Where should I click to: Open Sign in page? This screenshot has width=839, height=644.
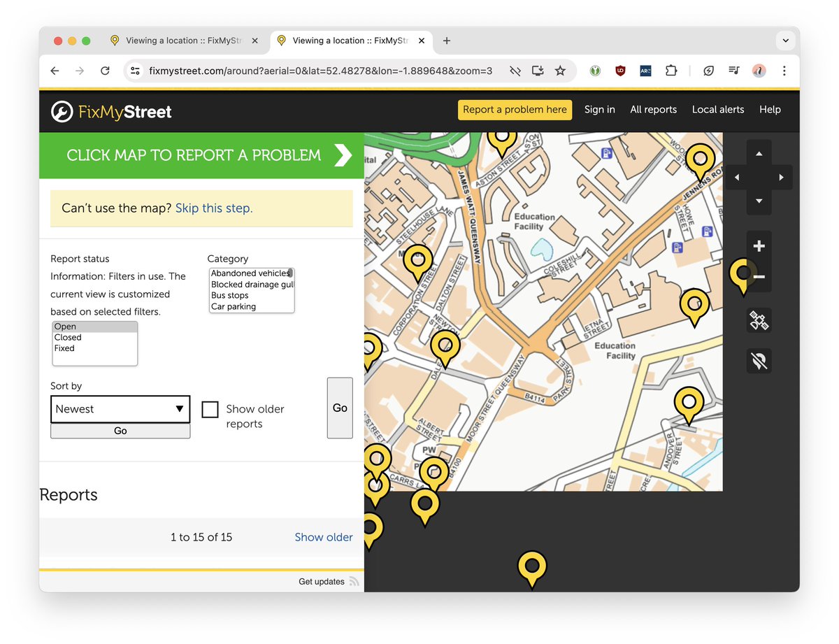(600, 110)
